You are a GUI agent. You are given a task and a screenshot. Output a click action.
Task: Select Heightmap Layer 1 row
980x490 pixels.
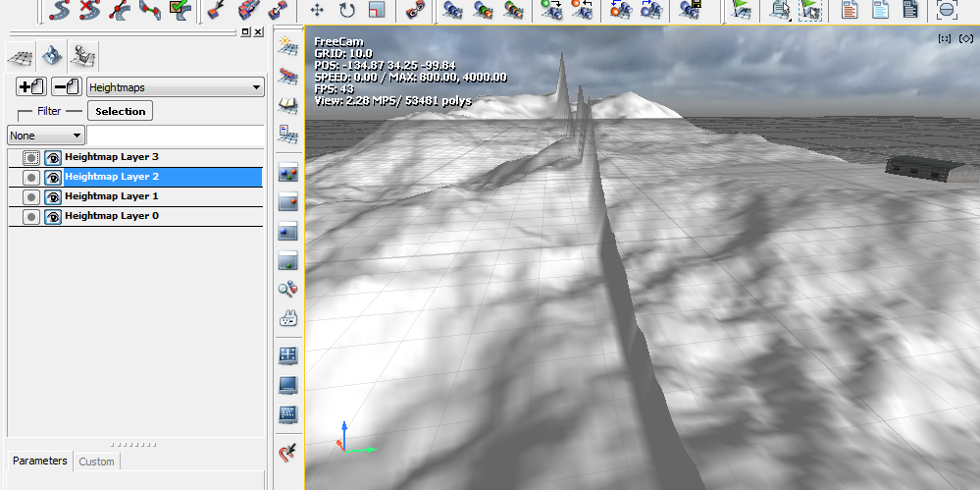135,197
